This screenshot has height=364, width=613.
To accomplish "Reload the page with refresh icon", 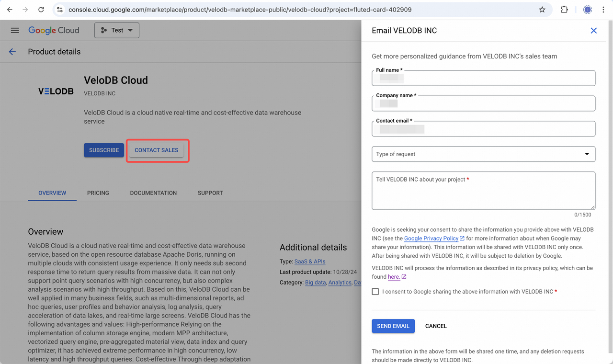I will (x=41, y=10).
